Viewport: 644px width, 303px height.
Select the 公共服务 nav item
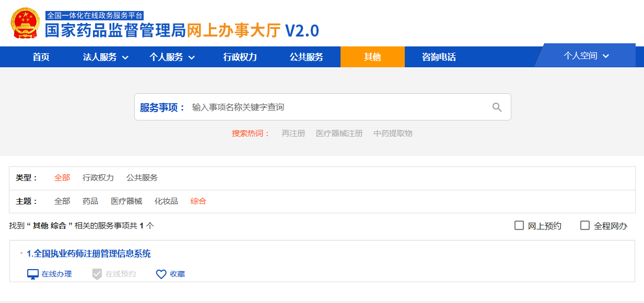pos(307,57)
